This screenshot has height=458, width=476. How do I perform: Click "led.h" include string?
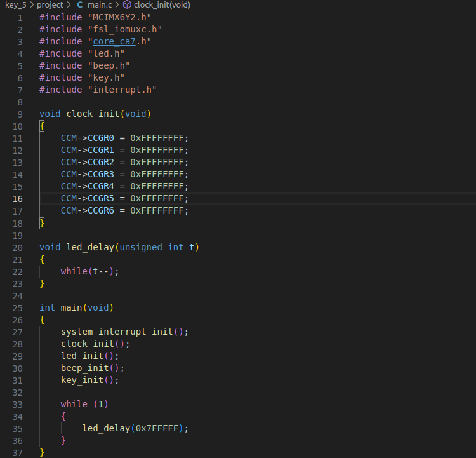[106, 53]
